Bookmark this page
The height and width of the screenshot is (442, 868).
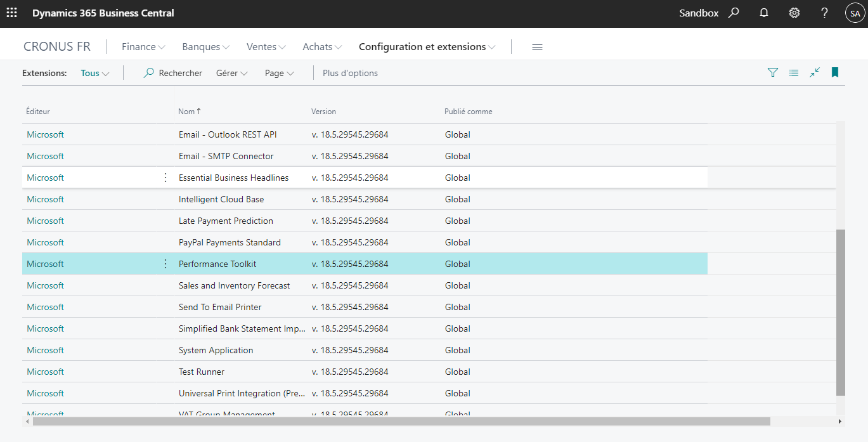coord(835,73)
